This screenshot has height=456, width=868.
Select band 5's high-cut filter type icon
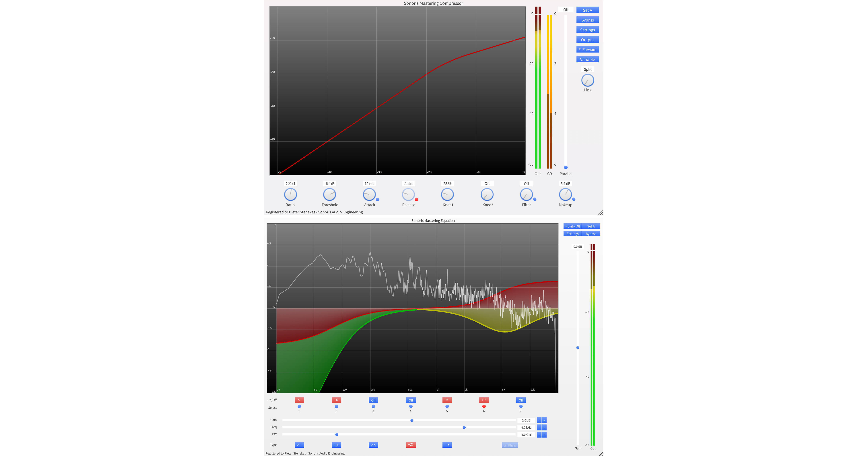click(x=447, y=445)
